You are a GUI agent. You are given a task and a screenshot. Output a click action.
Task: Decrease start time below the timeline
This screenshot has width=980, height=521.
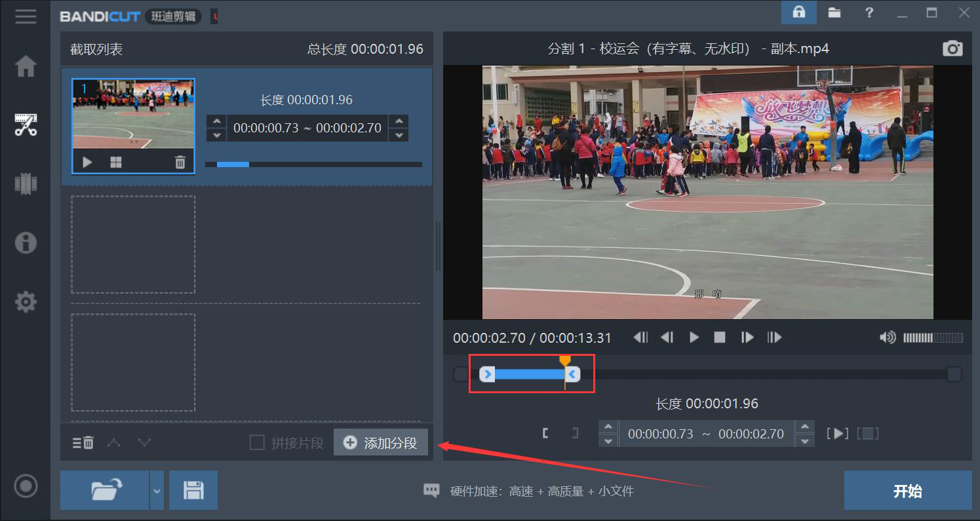click(608, 440)
